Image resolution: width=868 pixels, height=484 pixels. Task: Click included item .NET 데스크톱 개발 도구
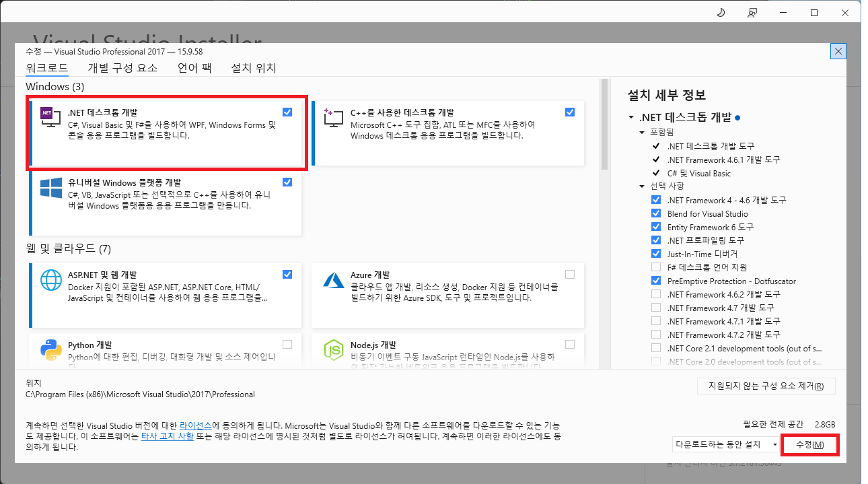711,146
